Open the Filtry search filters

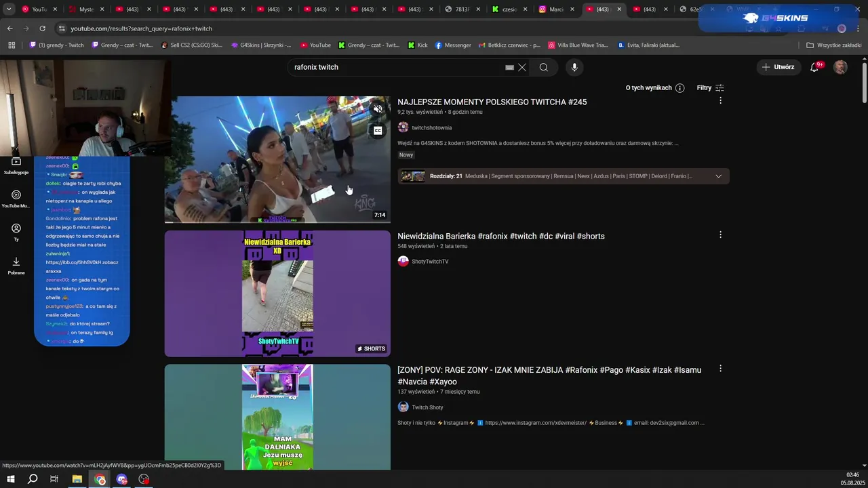tap(710, 88)
